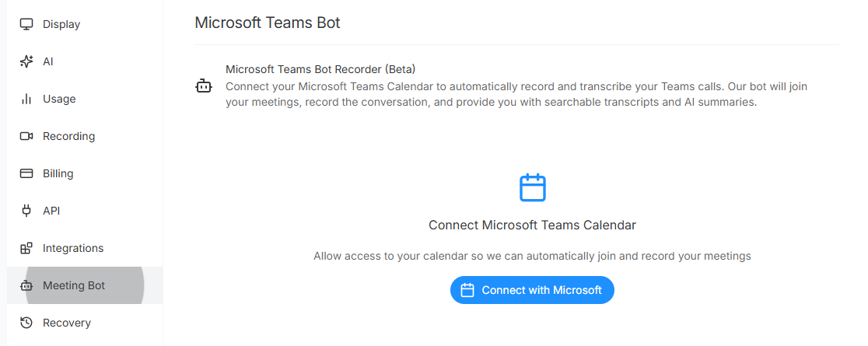This screenshot has height=346, width=868.
Task: Open the Integrations page label
Action: coord(73,248)
